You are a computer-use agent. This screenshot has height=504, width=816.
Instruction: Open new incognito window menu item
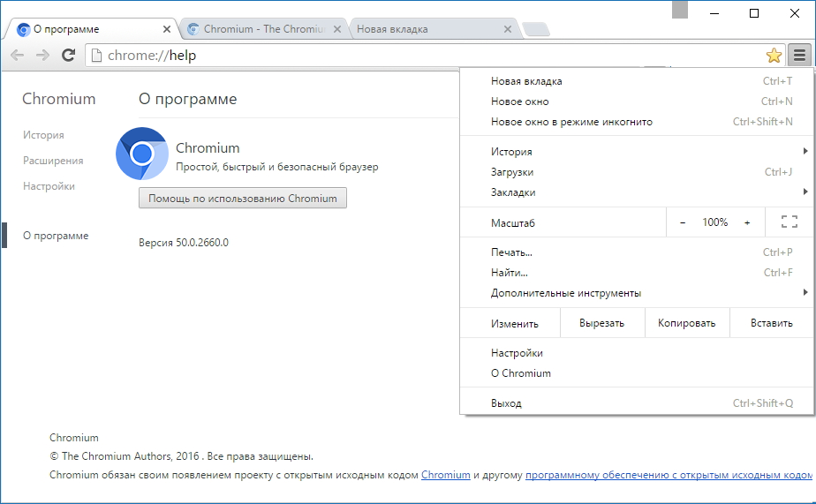(x=637, y=122)
